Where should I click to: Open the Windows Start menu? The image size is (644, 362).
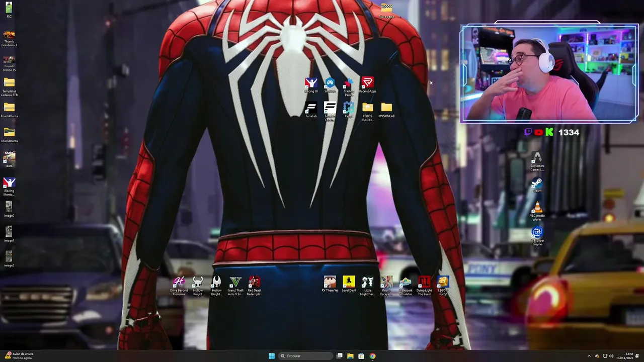(272, 356)
